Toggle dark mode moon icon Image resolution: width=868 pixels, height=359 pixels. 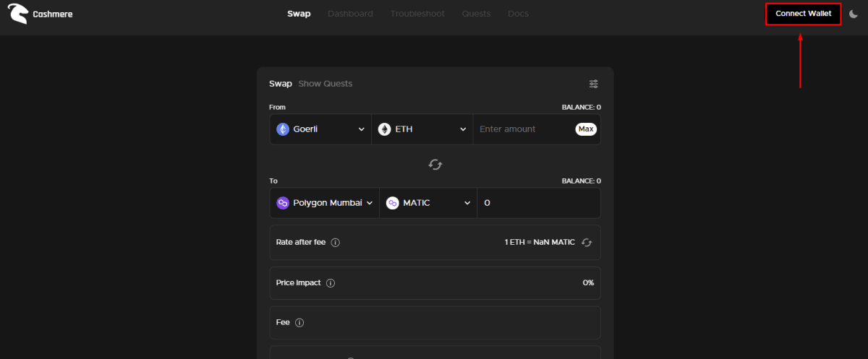tap(854, 14)
